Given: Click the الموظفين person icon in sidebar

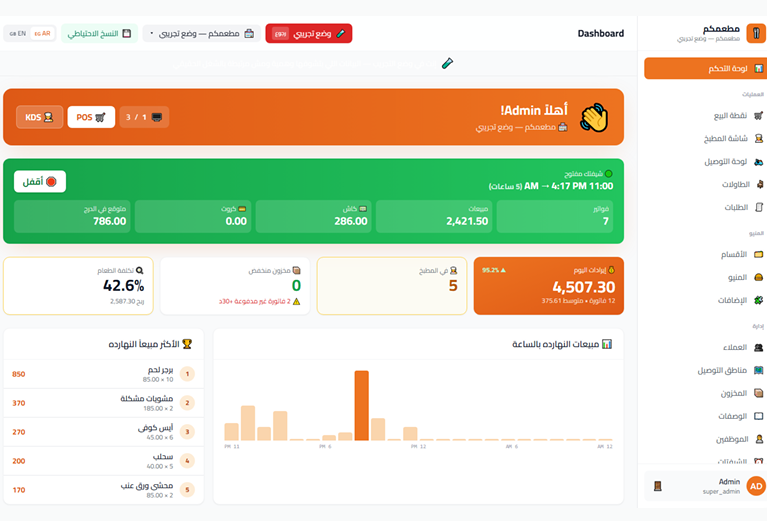Looking at the screenshot, I should tap(759, 439).
